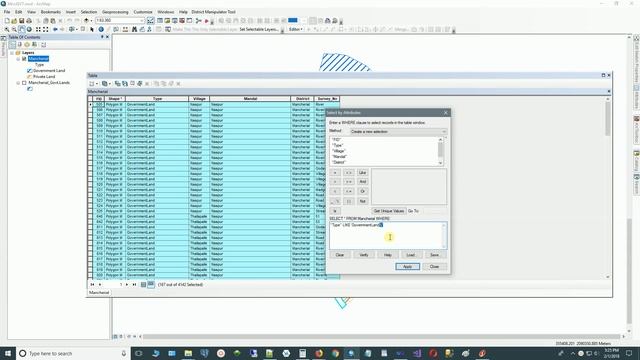Image resolution: width=640 pixels, height=360 pixels.
Task: Collapse the Layers tree node
Action: click(x=12, y=53)
